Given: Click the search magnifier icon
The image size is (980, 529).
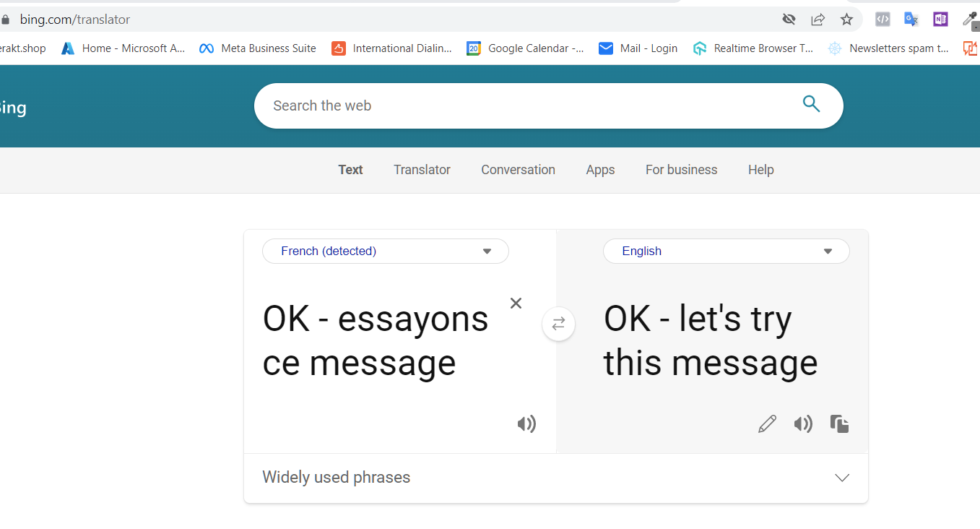Looking at the screenshot, I should [x=811, y=104].
